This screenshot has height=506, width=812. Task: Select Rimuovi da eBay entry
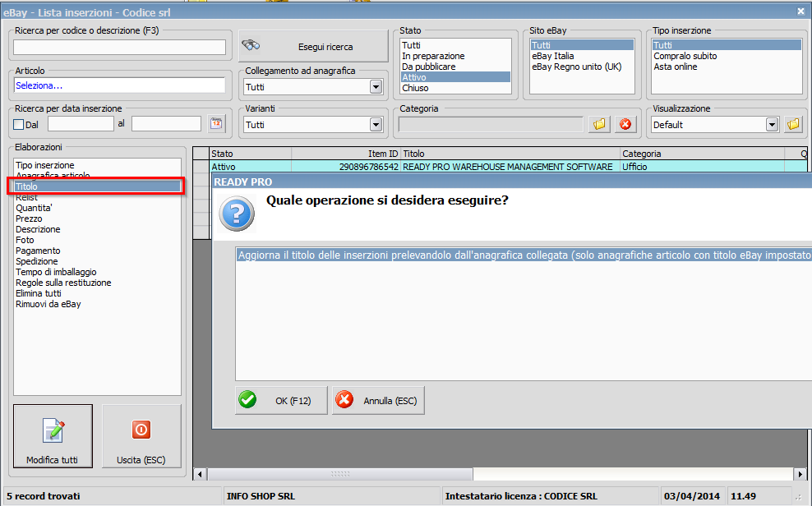tap(97, 304)
